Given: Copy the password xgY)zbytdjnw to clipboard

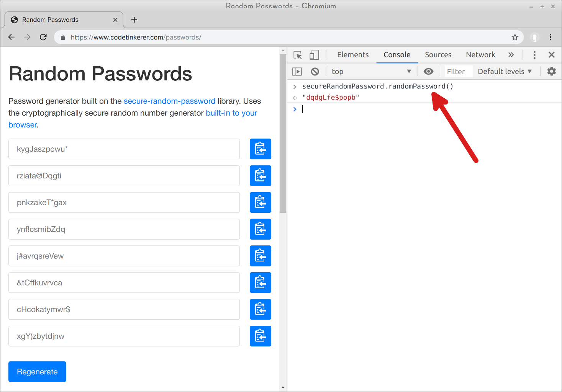Looking at the screenshot, I should pyautogui.click(x=260, y=336).
